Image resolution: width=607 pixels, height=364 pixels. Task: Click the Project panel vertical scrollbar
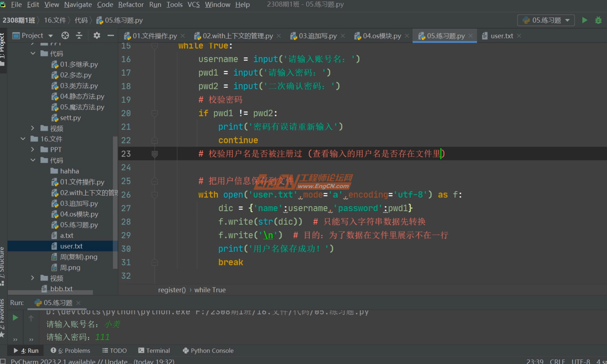point(116,200)
